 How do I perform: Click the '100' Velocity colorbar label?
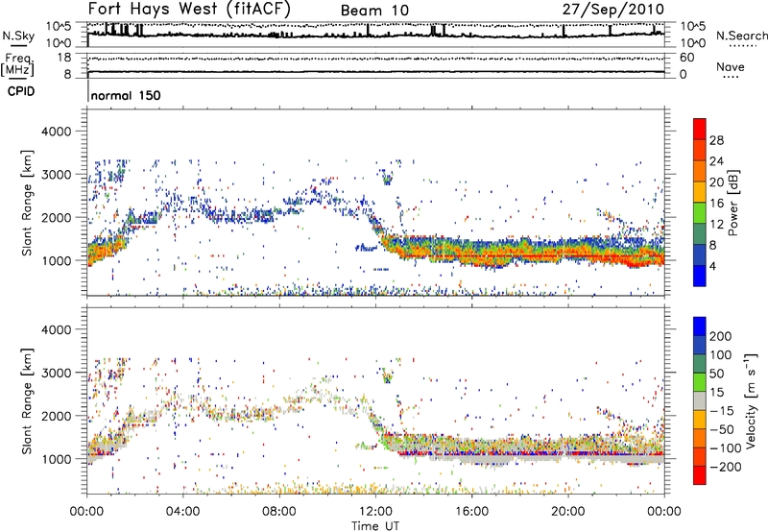click(x=721, y=355)
